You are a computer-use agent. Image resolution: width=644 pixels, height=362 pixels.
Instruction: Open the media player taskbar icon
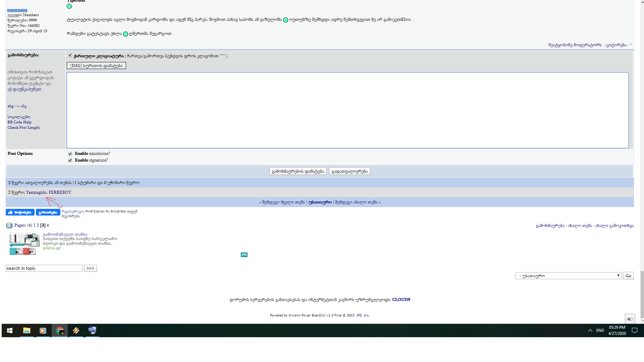pyautogui.click(x=43, y=331)
